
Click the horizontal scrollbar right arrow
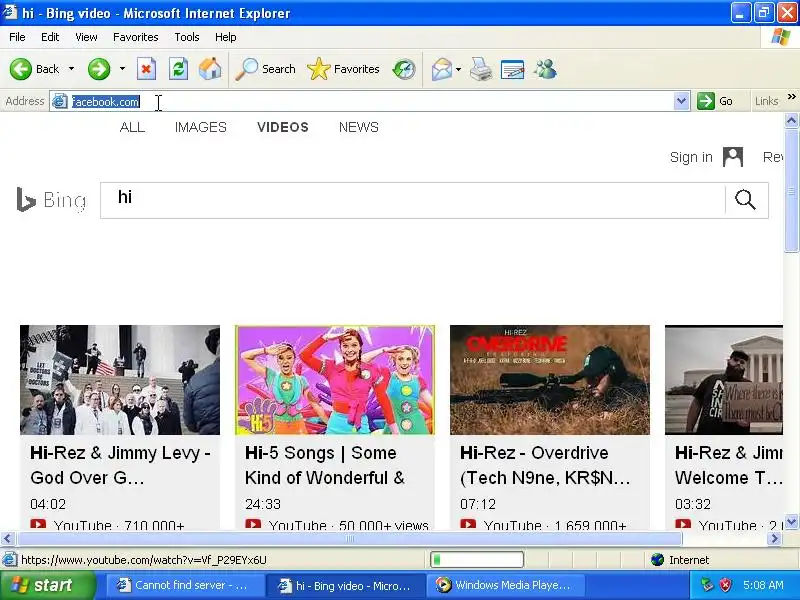(x=774, y=538)
